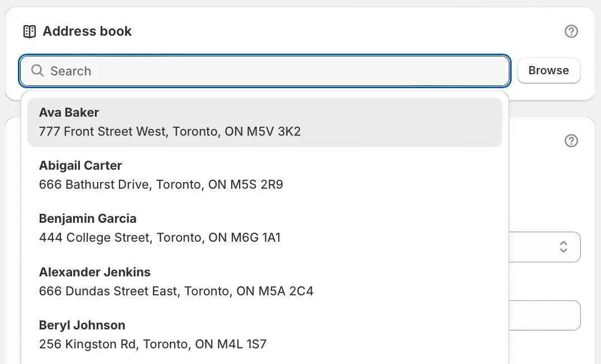Click the Search placeholder text
The height and width of the screenshot is (364, 601).
(x=71, y=71)
